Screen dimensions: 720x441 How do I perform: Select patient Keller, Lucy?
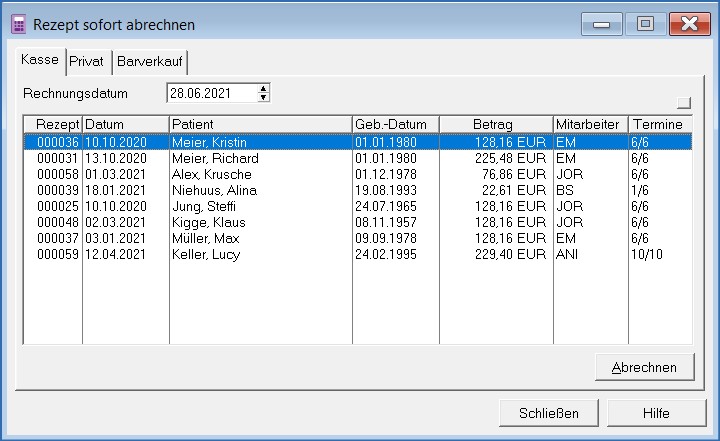[x=206, y=254]
